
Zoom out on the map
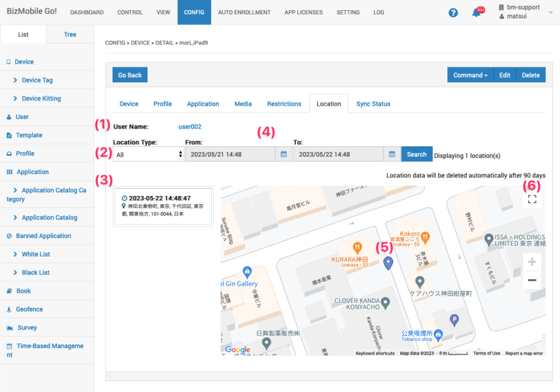(x=532, y=280)
